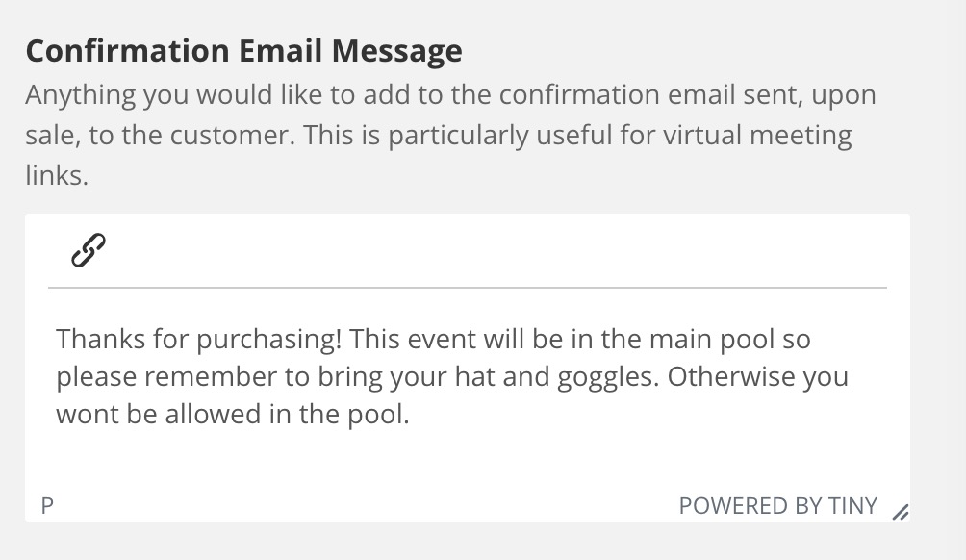The height and width of the screenshot is (560, 966).
Task: Click the description starting "Anything you would like"
Action: coord(450,135)
